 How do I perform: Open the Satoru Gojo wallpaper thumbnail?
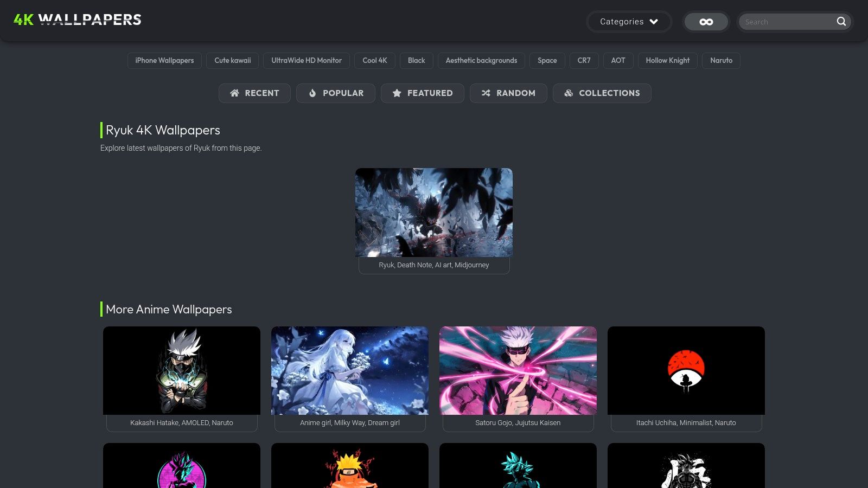pyautogui.click(x=518, y=370)
